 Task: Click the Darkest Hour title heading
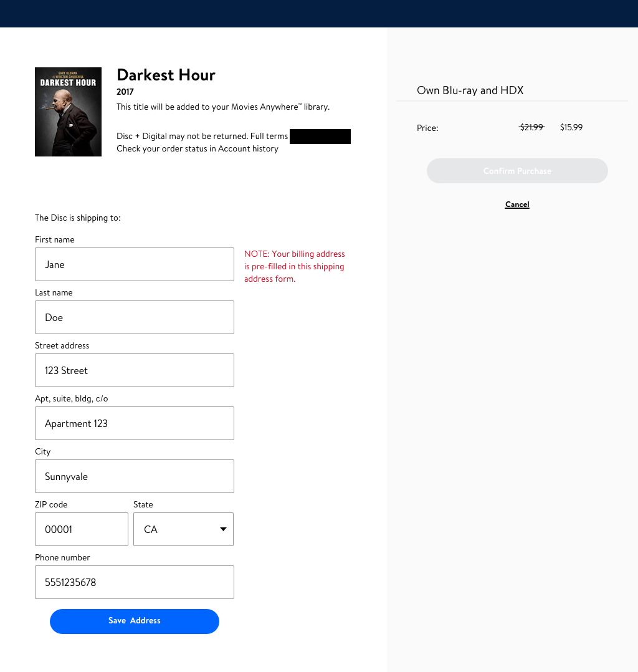coord(166,75)
